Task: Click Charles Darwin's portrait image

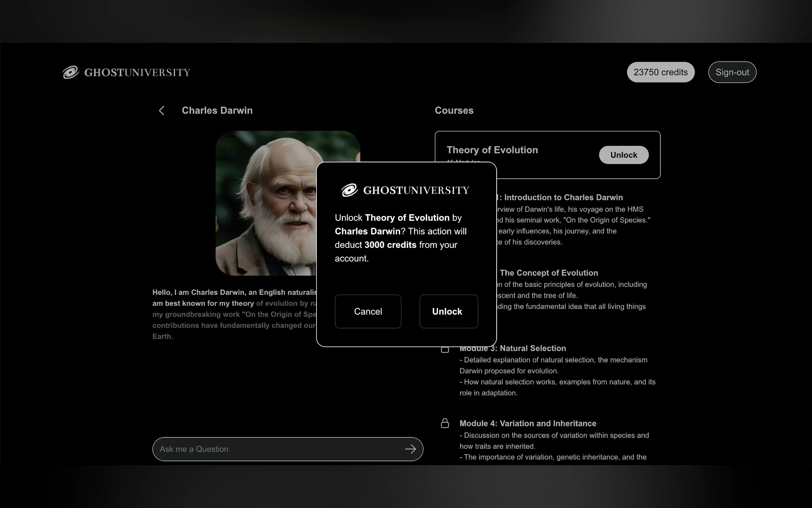Action: (x=266, y=203)
